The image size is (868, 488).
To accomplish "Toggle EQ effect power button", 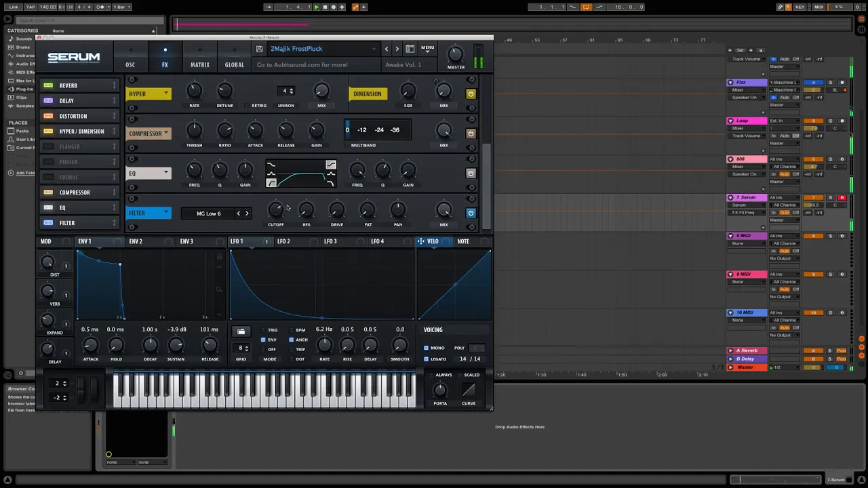I will click(471, 173).
